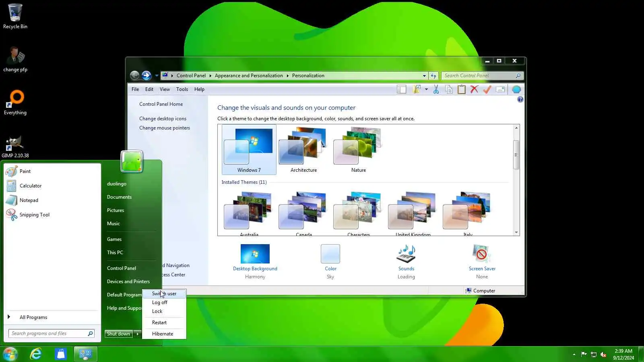644x362 pixels.
Task: Click the folder options toolbar icon
Action: 417,89
